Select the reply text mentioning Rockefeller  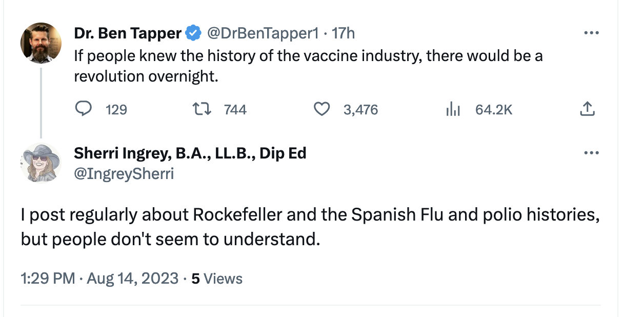(310, 226)
